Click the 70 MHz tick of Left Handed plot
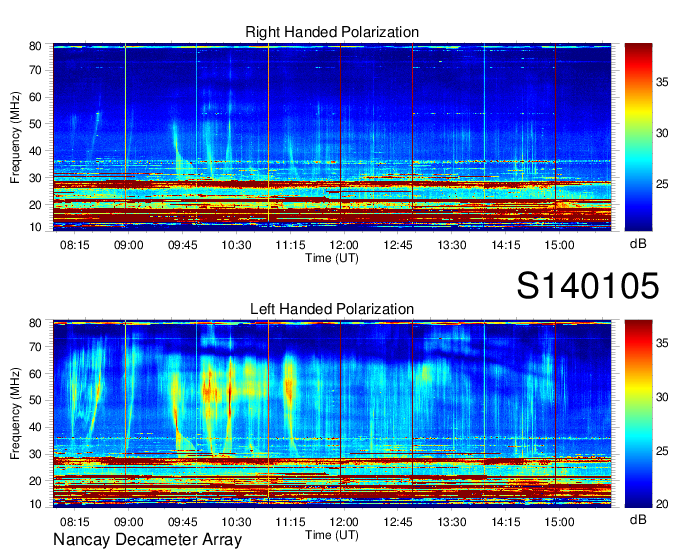The height and width of the screenshot is (552, 680). point(35,346)
